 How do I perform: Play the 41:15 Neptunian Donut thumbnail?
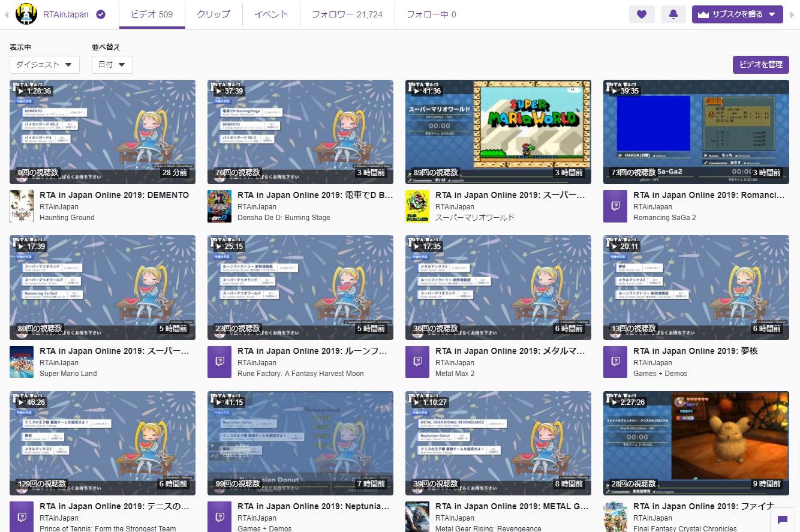pos(300,443)
